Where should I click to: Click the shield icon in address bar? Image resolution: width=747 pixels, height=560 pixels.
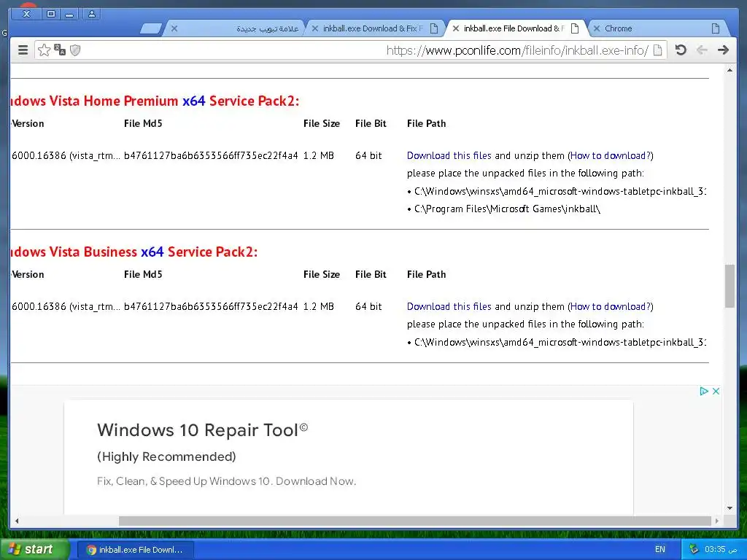pyautogui.click(x=75, y=50)
